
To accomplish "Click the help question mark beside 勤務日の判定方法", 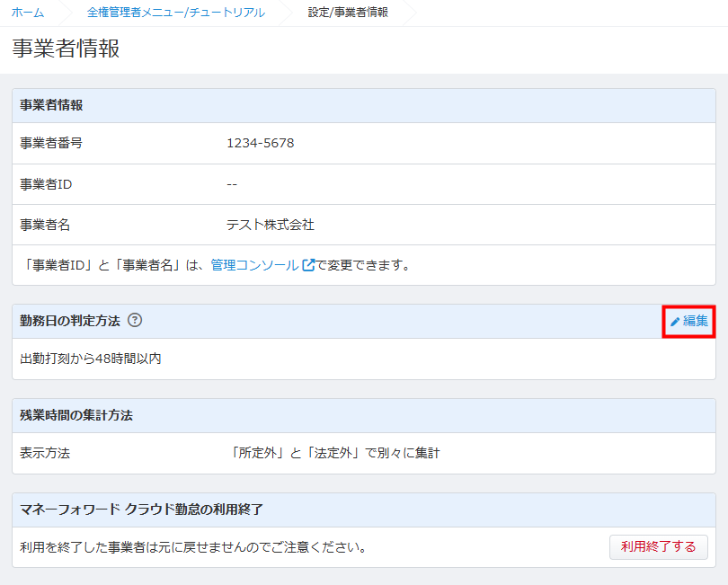I will tap(135, 320).
